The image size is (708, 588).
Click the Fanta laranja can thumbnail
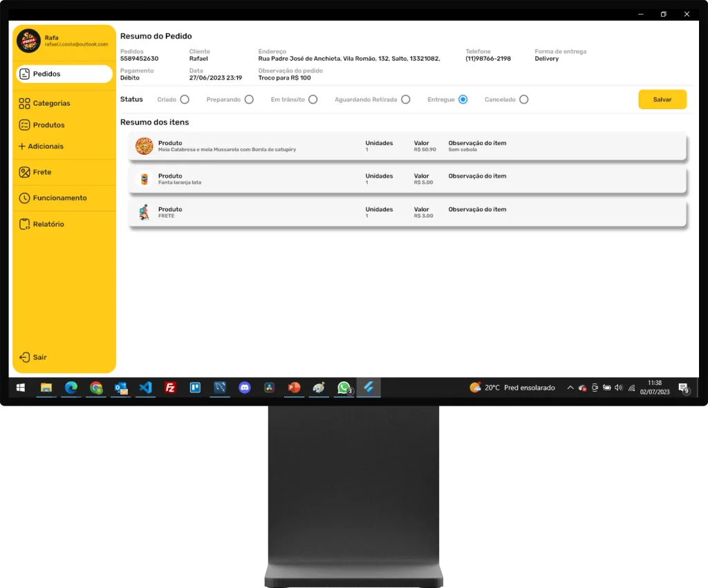coord(144,179)
